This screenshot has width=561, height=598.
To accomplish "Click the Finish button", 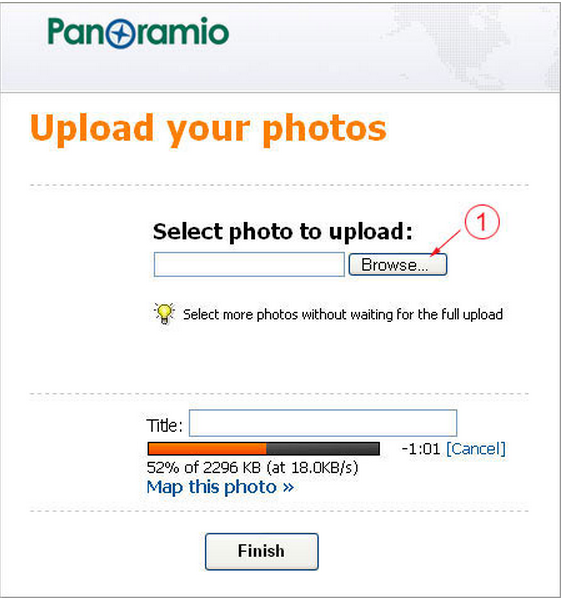I will 262,551.
